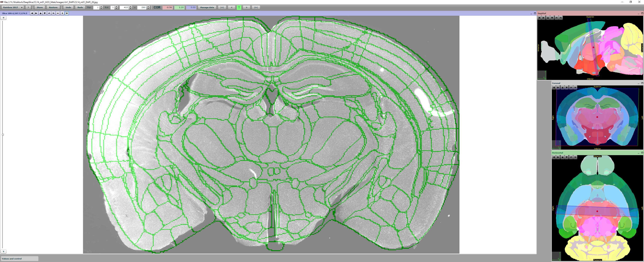The height and width of the screenshot is (262, 644).
Task: Select the move-all cross icon in slice toolbar
Action: point(67,13)
